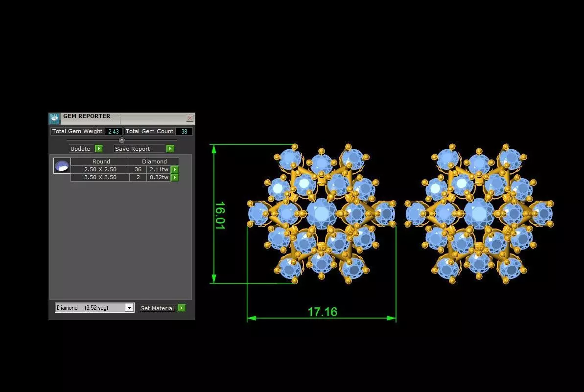The image size is (584, 392).
Task: Click the '0.32tw' weight cell
Action: pos(159,177)
